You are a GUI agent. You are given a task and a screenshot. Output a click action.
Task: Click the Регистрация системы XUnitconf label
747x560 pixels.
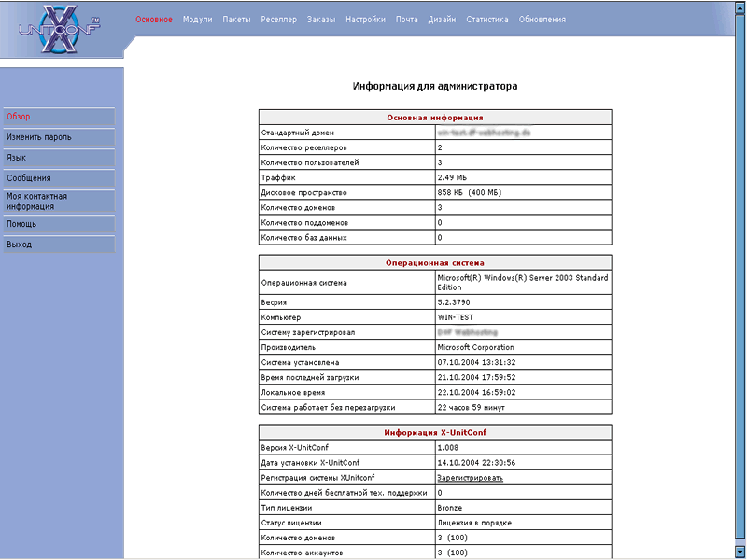tap(317, 478)
